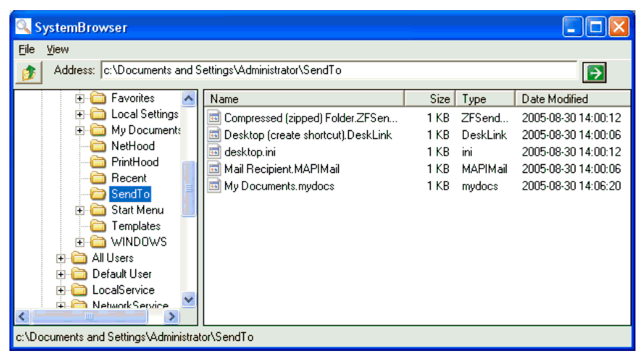Click inside the Address path field
The height and width of the screenshot is (364, 642).
(x=339, y=71)
